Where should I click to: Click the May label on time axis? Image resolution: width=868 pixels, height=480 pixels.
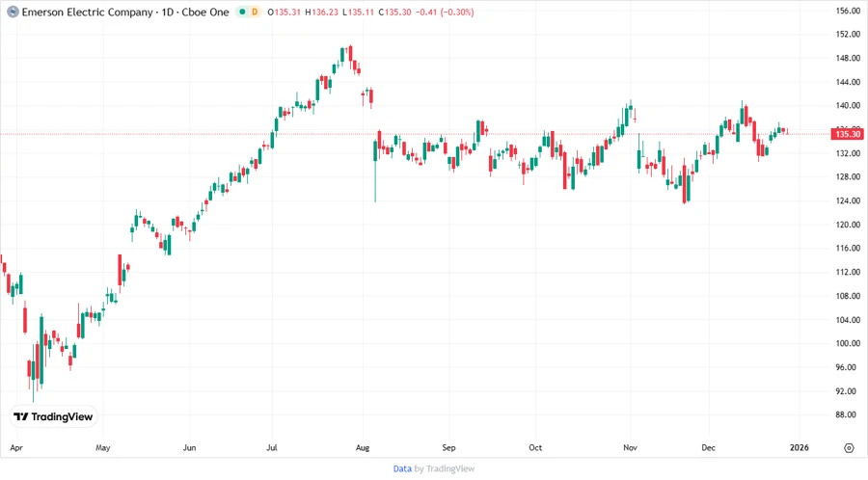point(103,448)
